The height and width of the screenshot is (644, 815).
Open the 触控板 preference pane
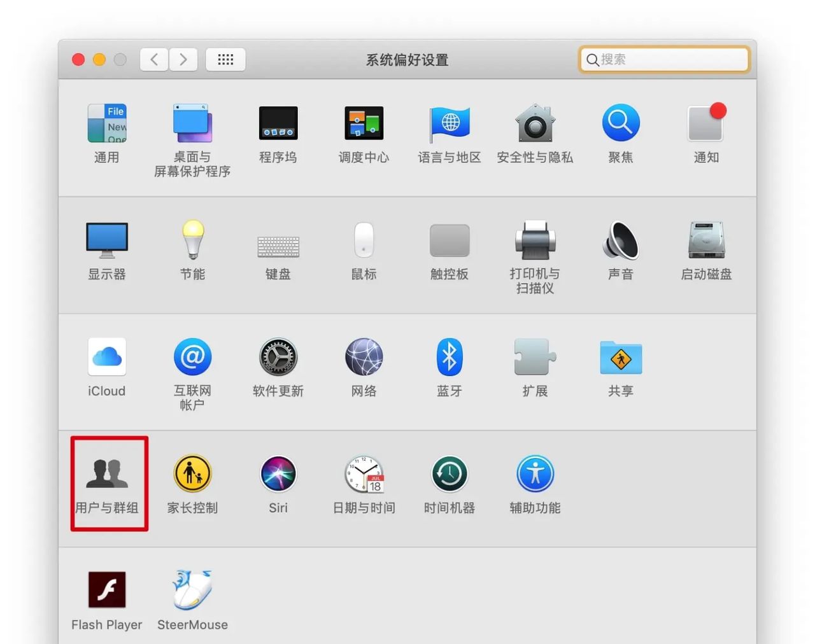450,242
